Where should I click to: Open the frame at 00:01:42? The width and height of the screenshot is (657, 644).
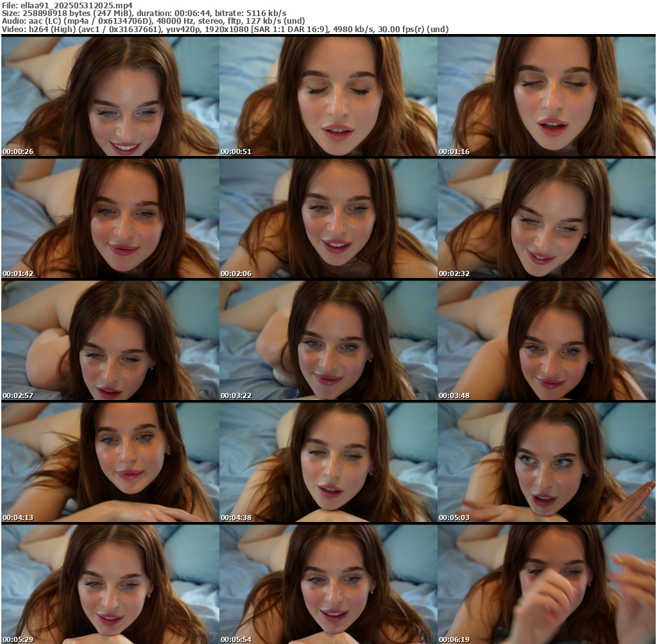tap(110, 218)
